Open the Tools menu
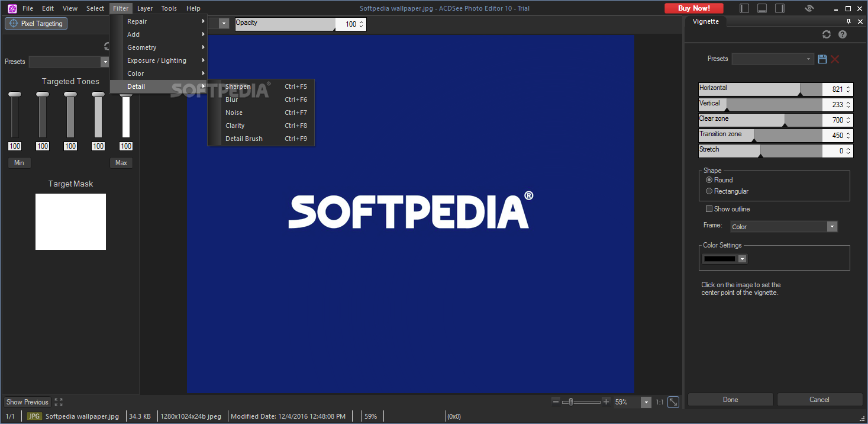Screen dimensions: 868x424 coord(169,8)
